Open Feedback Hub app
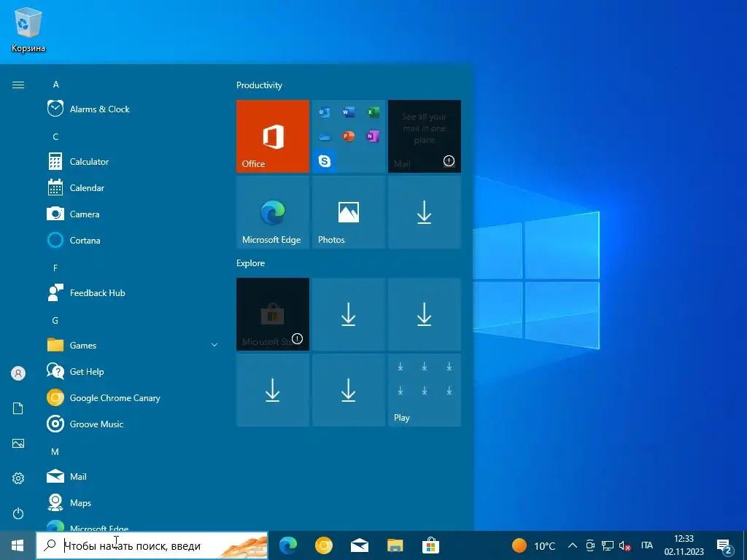Screen dimensions: 747x560 (133, 293)
